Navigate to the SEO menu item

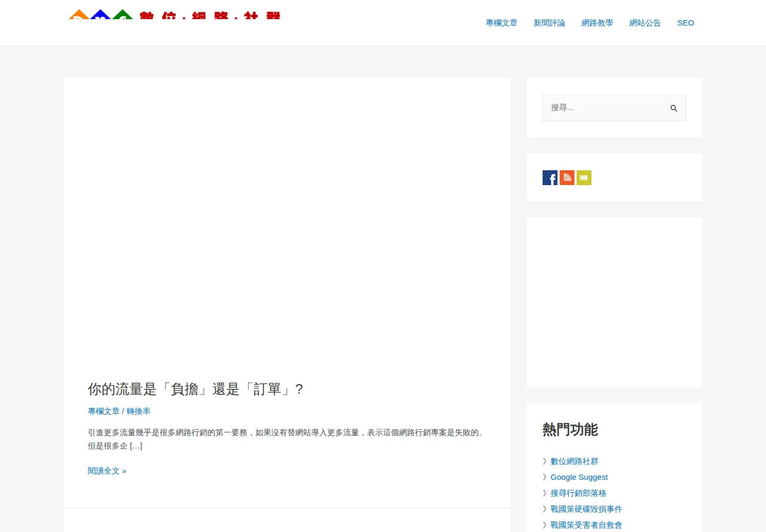(x=686, y=23)
